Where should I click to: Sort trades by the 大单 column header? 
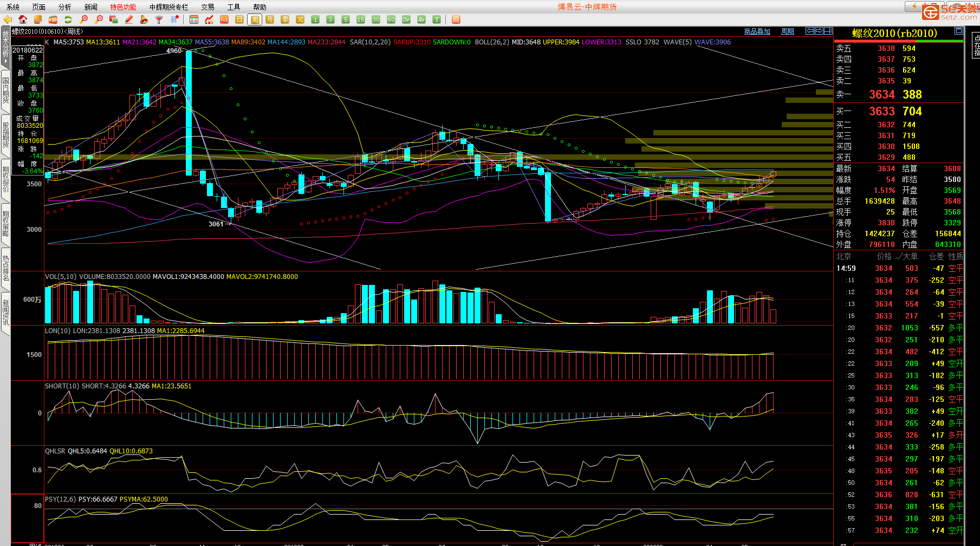[x=910, y=256]
